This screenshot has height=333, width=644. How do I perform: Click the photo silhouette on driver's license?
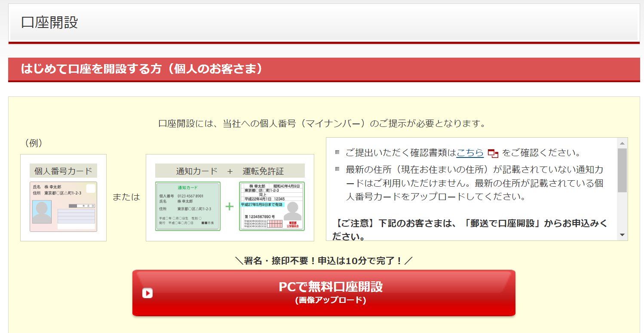click(x=293, y=211)
